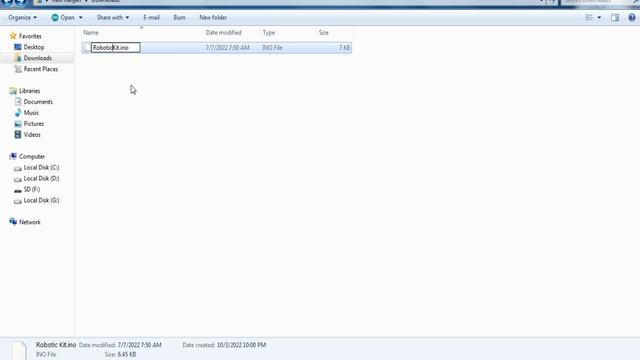Click Date created value in details pane

click(x=241, y=345)
